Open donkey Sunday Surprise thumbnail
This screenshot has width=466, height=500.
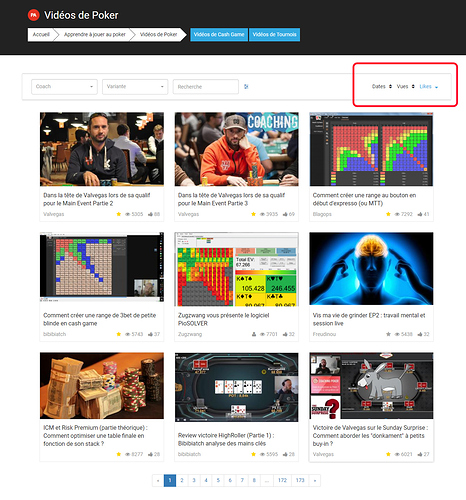click(371, 386)
